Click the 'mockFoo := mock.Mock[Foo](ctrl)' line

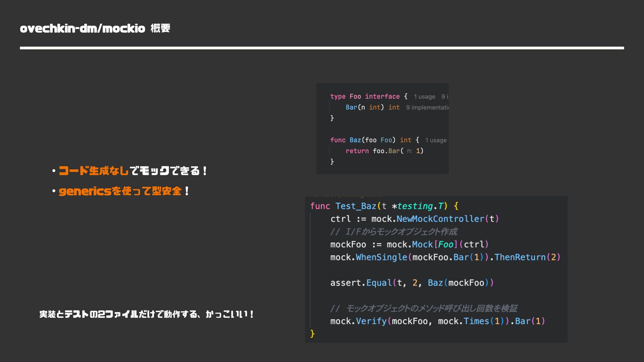tap(409, 244)
